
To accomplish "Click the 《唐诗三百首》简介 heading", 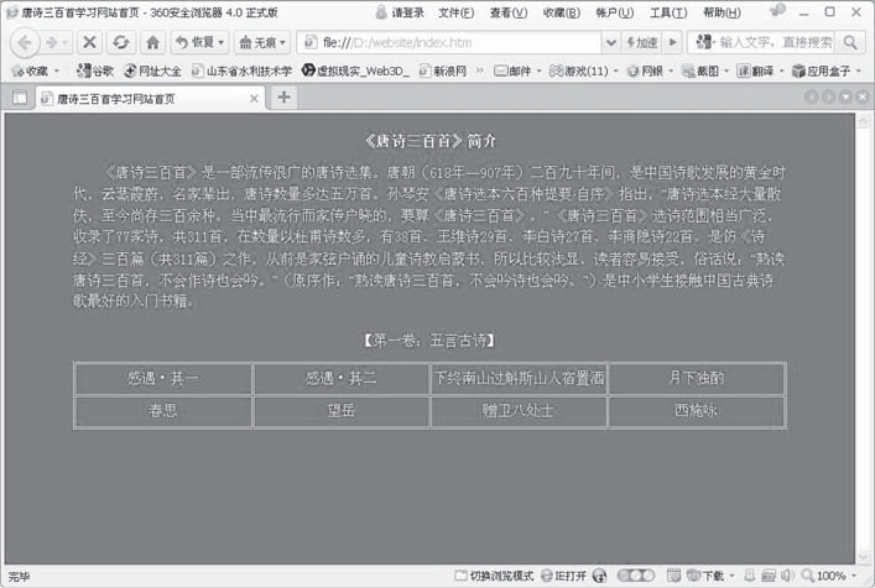I will pyautogui.click(x=430, y=142).
